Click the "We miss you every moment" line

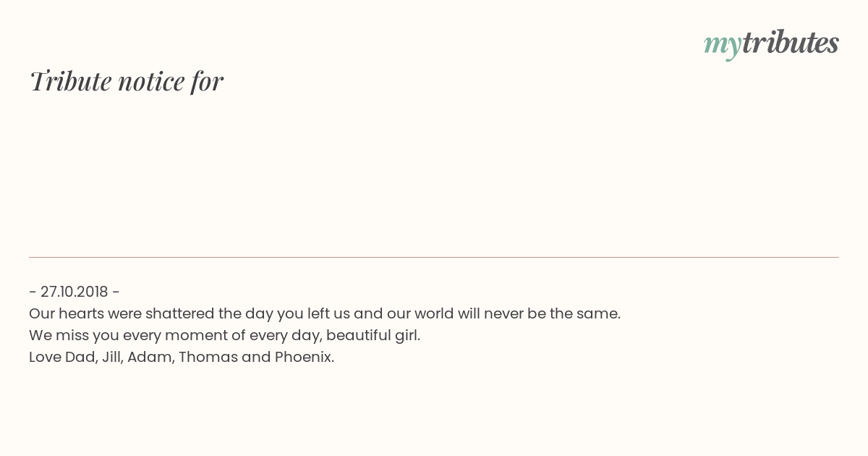(x=224, y=335)
